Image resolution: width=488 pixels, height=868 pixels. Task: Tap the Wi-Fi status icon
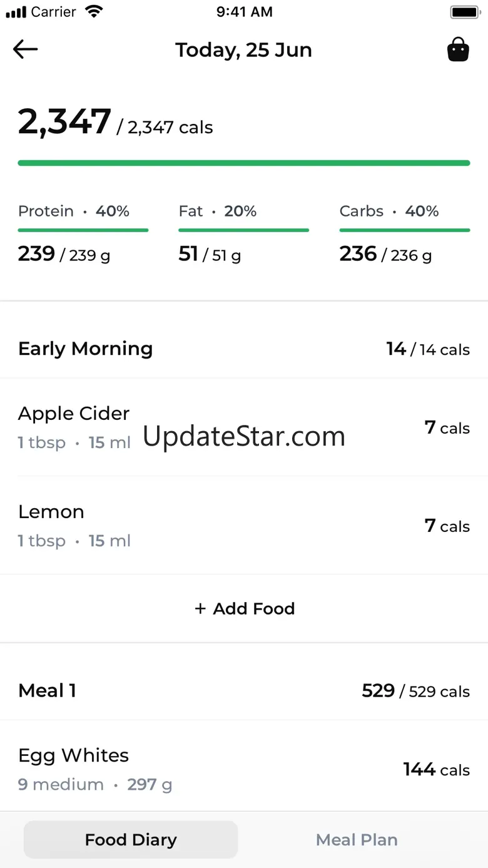tap(94, 11)
